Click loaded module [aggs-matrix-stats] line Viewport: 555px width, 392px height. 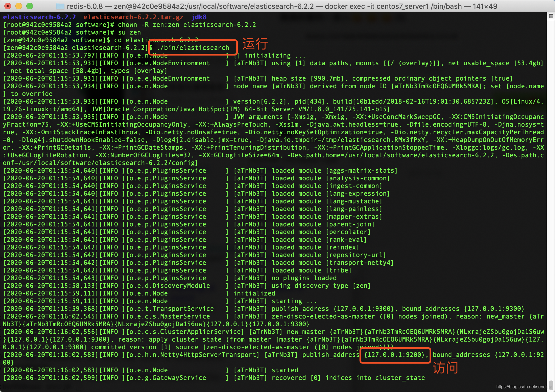tap(200, 171)
